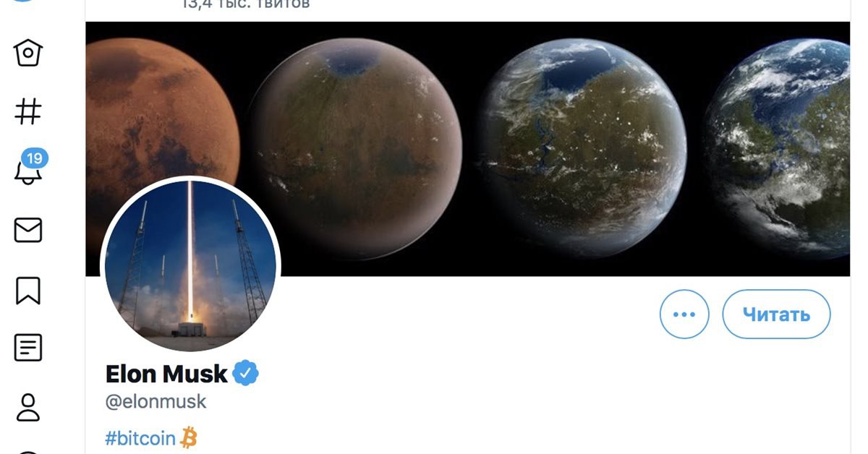
Task: Click the blue 19 notification badge
Action: coord(35,158)
